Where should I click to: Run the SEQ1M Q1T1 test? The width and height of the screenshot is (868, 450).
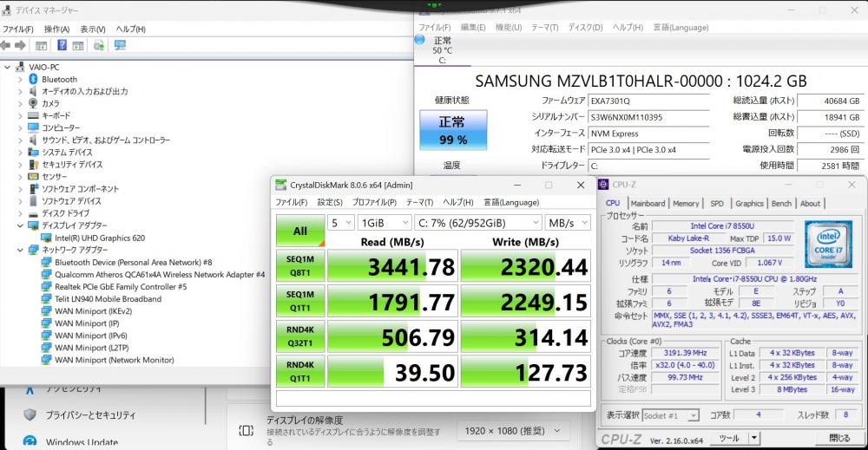point(300,301)
